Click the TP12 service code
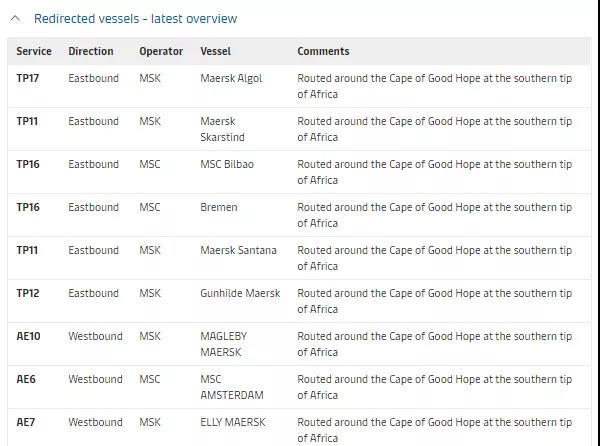Screen dimensions: 600x446 (28, 293)
